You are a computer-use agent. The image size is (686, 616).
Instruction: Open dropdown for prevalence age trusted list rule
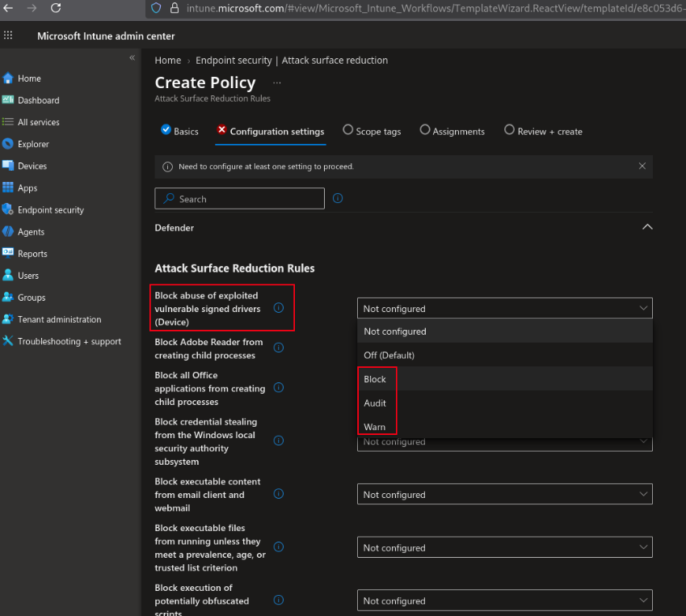point(504,547)
